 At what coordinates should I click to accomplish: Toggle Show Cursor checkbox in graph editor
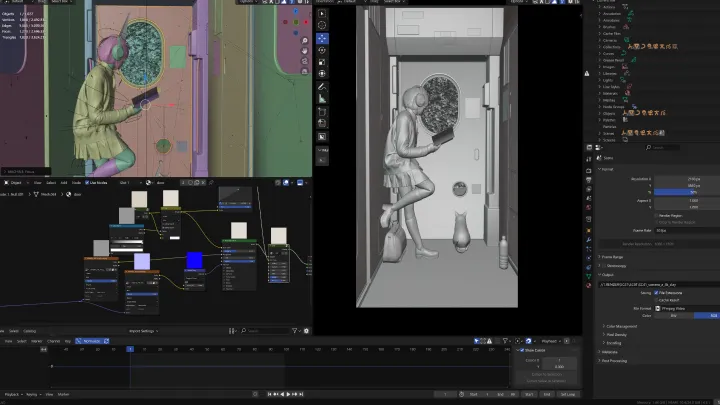click(522, 350)
